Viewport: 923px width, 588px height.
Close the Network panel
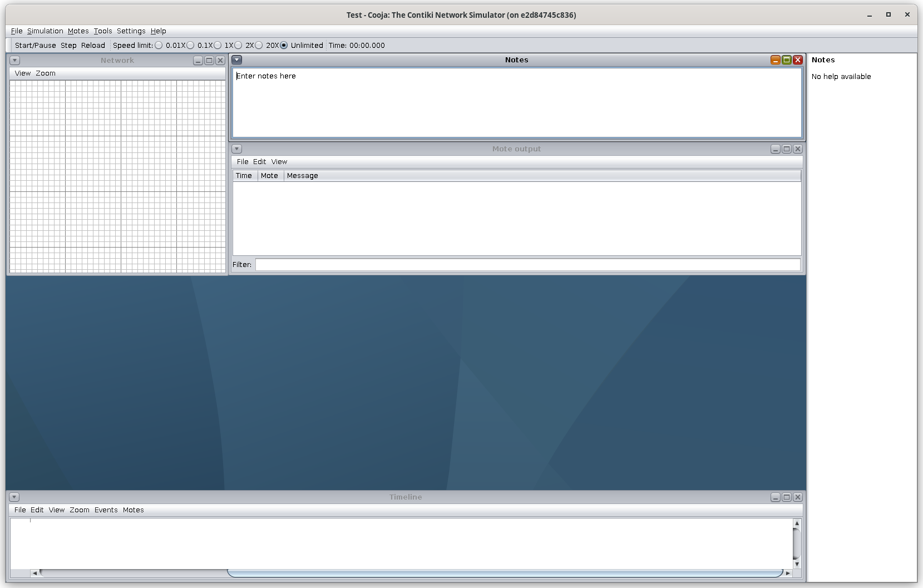pos(220,60)
